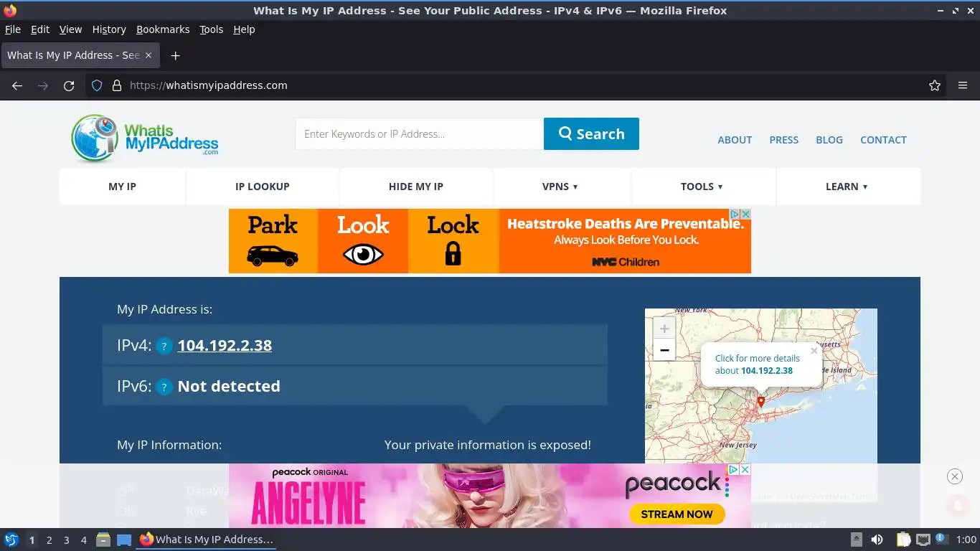Close the What Is My IP Address tab
The image size is (980, 551).
[x=149, y=55]
